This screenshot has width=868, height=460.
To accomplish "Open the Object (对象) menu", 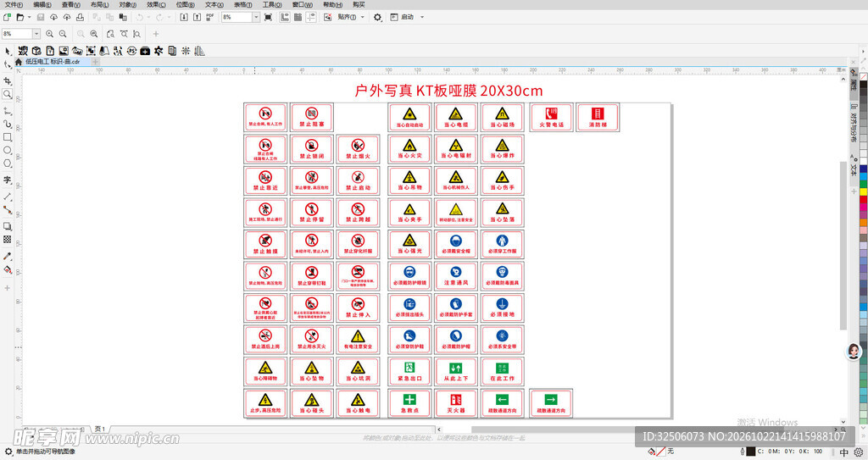I will (x=128, y=4).
